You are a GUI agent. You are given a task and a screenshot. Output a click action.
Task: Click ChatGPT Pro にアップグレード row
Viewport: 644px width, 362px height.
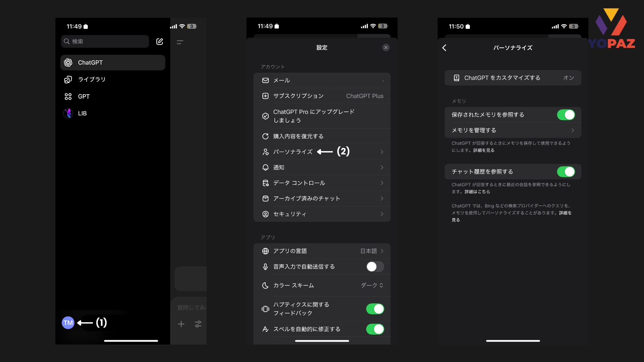point(322,116)
